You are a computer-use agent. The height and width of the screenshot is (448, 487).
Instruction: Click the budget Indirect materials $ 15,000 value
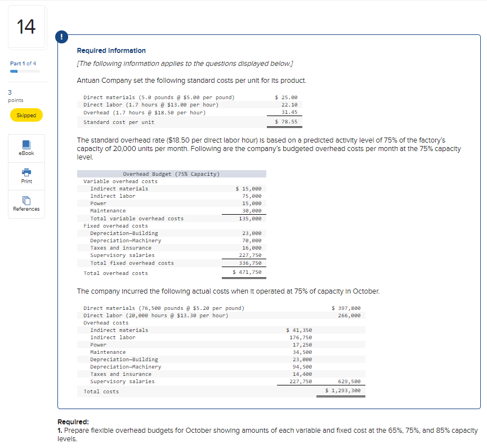tap(248, 189)
